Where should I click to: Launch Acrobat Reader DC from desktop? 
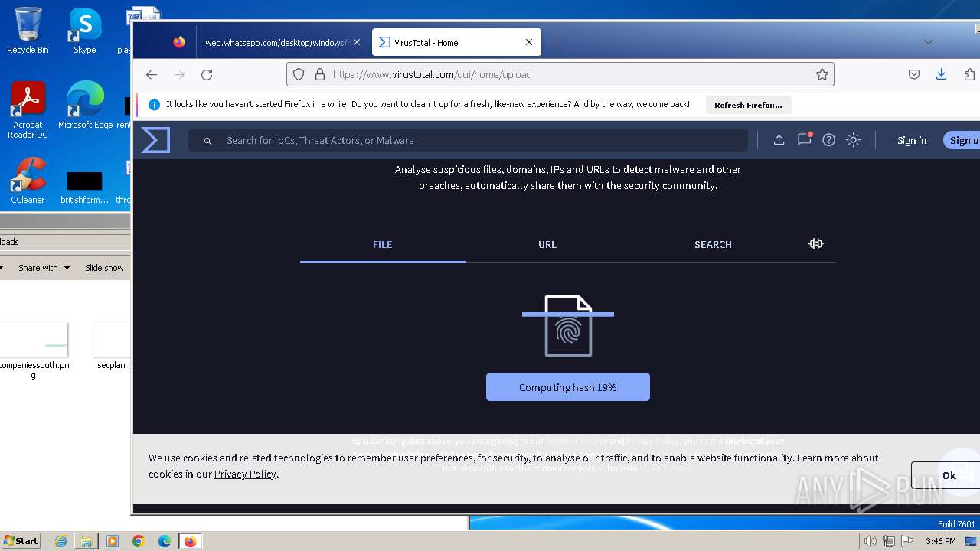(28, 111)
